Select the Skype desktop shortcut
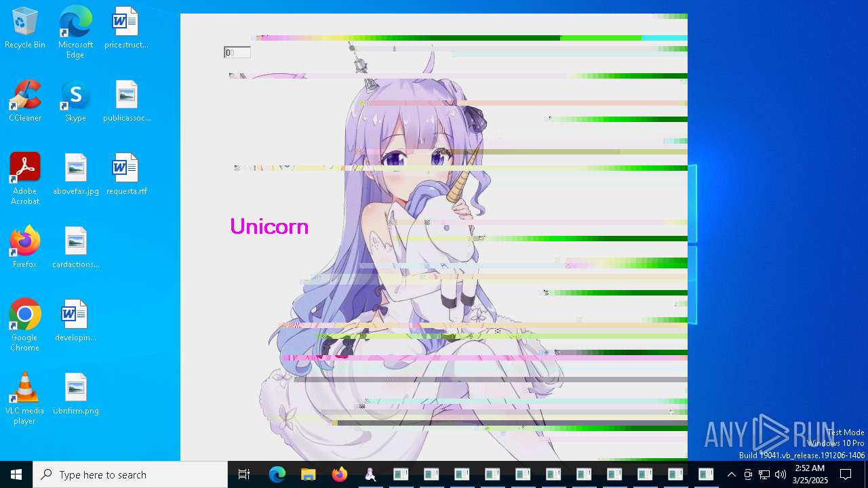Viewport: 868px width, 488px height. (75, 101)
